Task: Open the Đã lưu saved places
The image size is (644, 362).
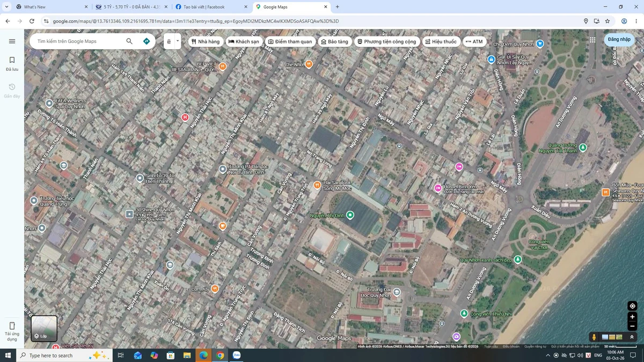Action: tap(12, 64)
